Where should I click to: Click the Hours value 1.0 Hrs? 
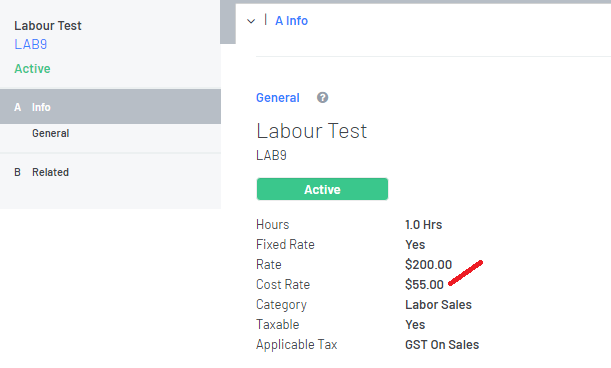pyautogui.click(x=424, y=225)
